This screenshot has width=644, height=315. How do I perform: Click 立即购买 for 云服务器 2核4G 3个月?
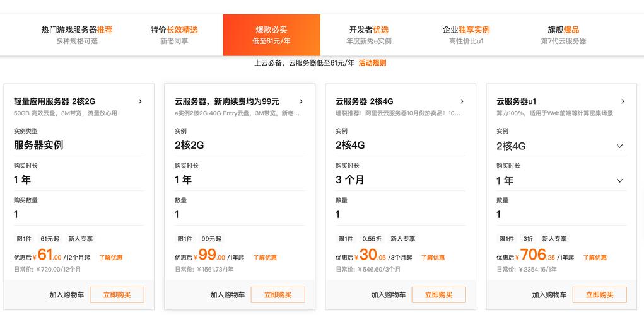(438, 295)
